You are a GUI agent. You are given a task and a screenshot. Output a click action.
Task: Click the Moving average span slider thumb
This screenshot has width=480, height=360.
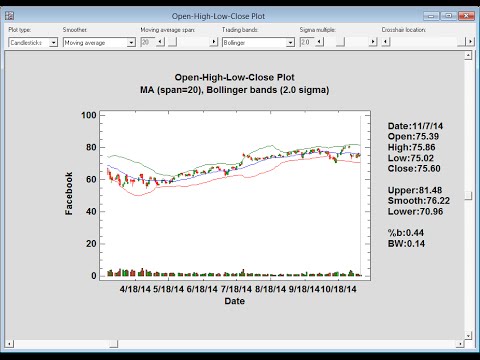pyautogui.click(x=172, y=42)
